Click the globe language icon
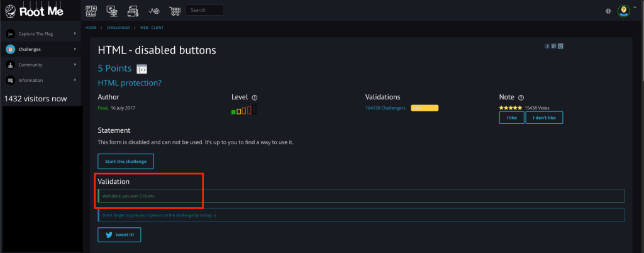644x253 pixels. 608,11
